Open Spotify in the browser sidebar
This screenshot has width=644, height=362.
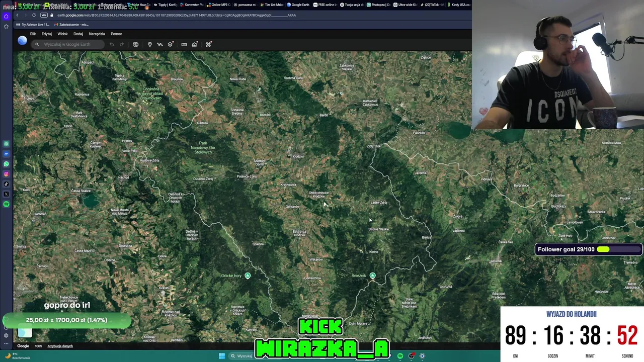pos(6,204)
